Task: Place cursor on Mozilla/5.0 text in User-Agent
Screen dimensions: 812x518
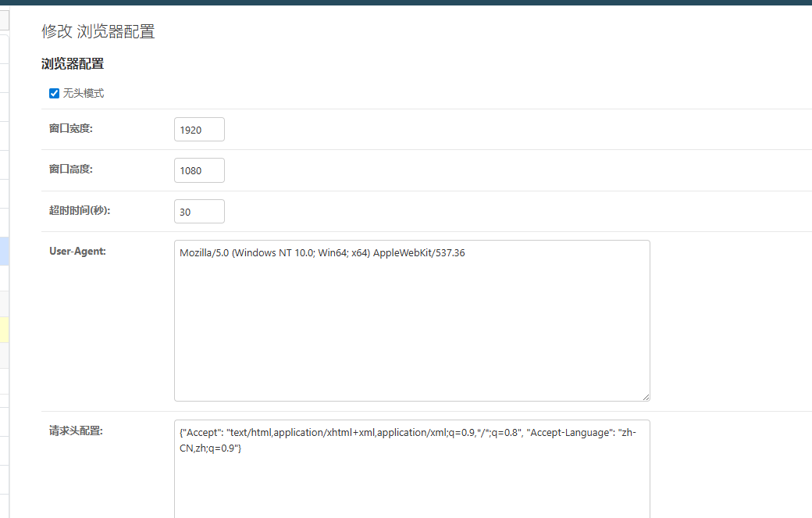Action: (206, 253)
